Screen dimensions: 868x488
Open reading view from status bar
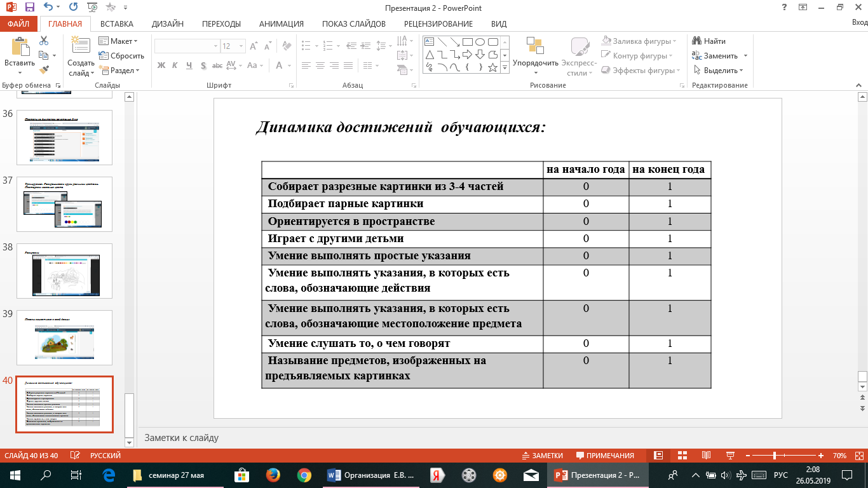coord(705,456)
